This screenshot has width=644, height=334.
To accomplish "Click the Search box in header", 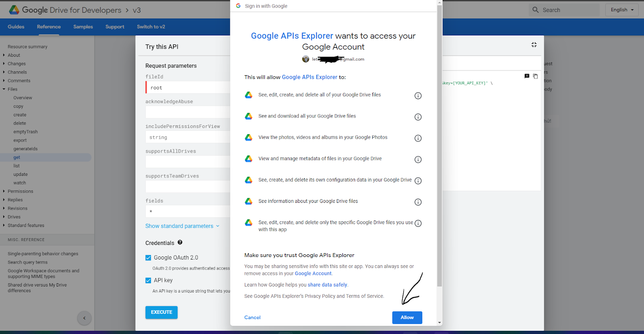I will [x=564, y=10].
